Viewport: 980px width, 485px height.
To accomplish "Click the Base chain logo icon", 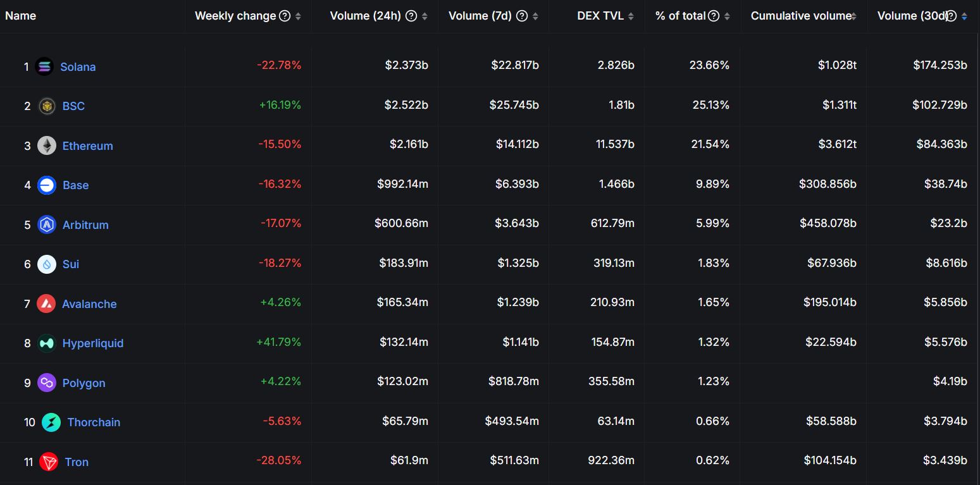I will coord(47,185).
